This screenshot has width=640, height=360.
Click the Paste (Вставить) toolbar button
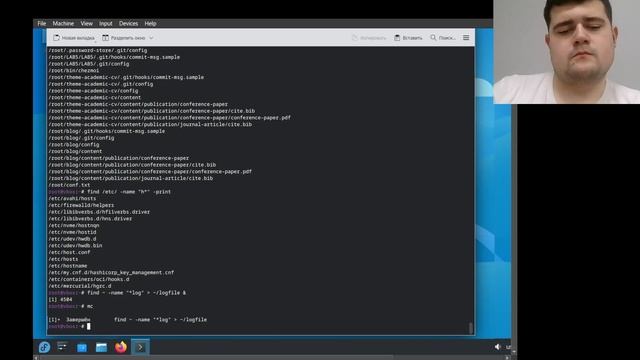(408, 38)
